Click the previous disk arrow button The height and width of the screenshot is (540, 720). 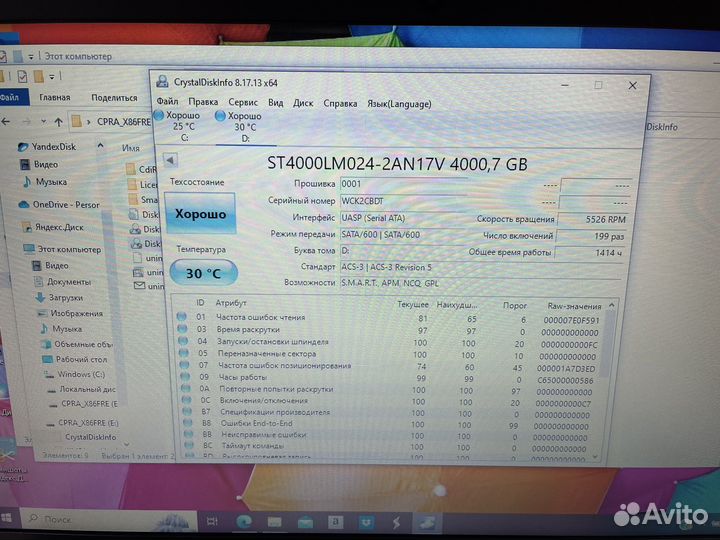[170, 160]
